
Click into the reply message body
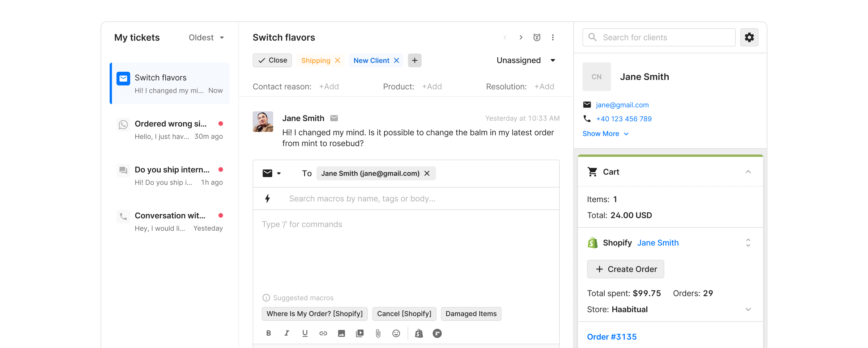406,250
